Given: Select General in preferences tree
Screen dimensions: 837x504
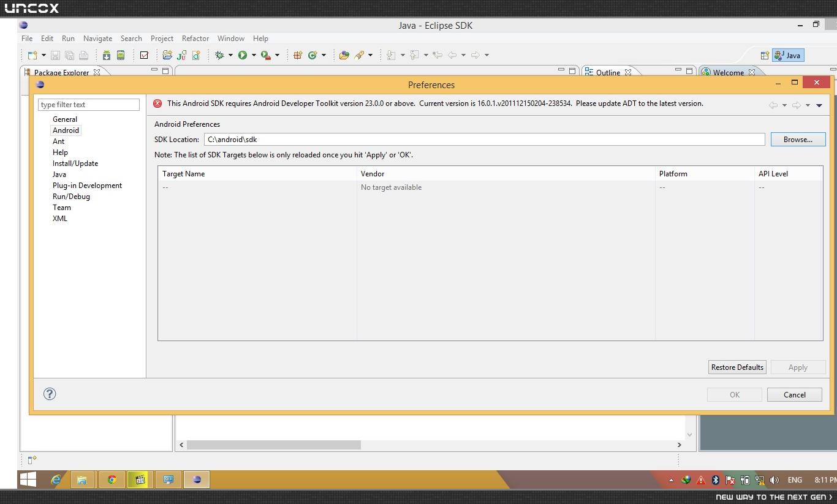Looking at the screenshot, I should (65, 119).
